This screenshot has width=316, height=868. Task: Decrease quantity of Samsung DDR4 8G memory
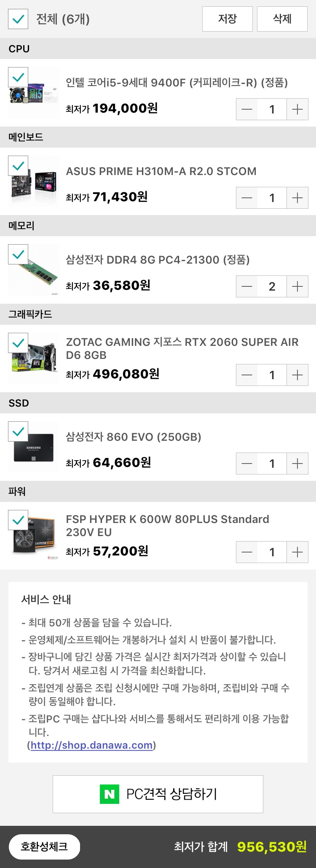247,287
